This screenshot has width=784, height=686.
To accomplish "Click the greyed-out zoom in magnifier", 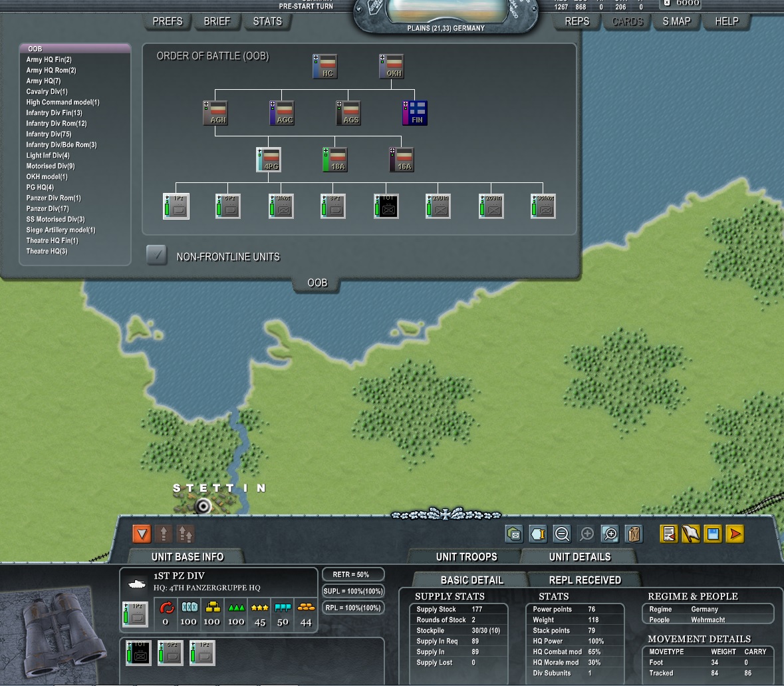I will click(587, 534).
